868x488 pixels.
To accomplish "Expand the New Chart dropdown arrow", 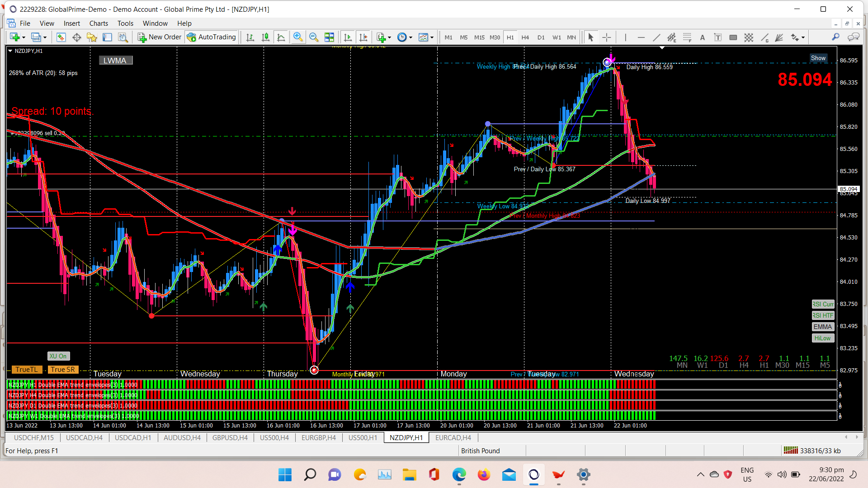I will (24, 38).
